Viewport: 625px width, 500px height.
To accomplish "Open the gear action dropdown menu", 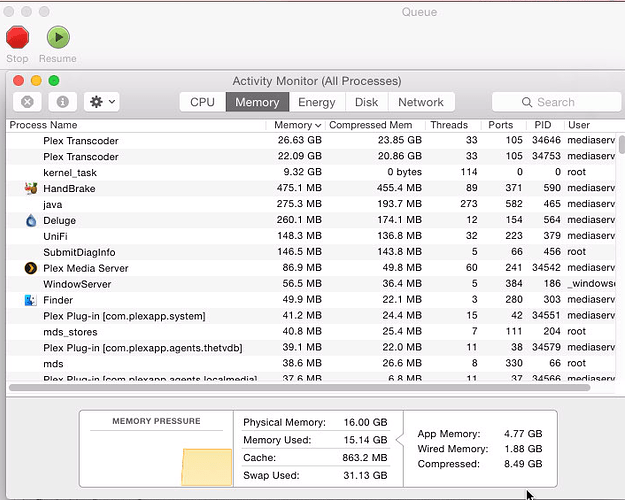I will tap(102, 102).
